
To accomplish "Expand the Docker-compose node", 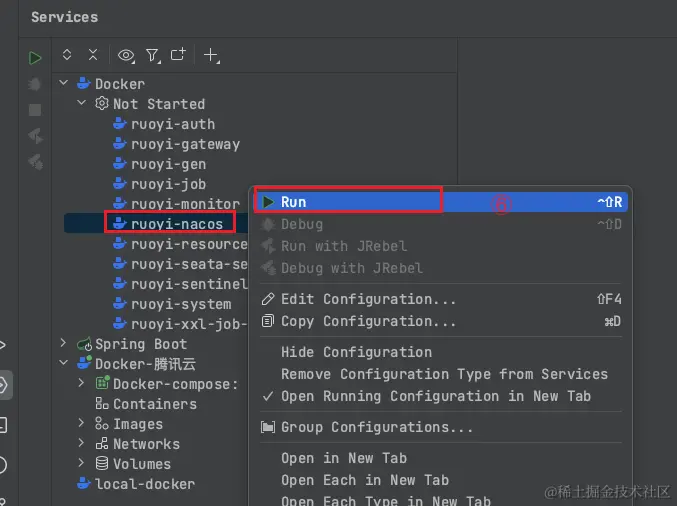I will (81, 383).
